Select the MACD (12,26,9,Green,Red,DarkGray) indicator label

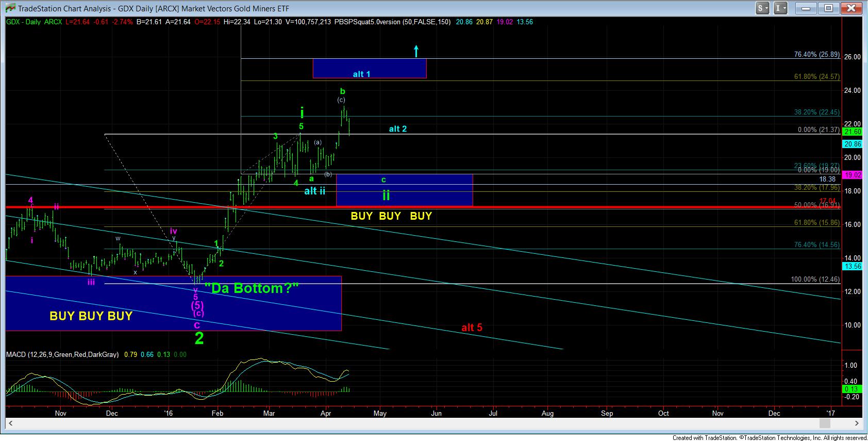pos(62,355)
